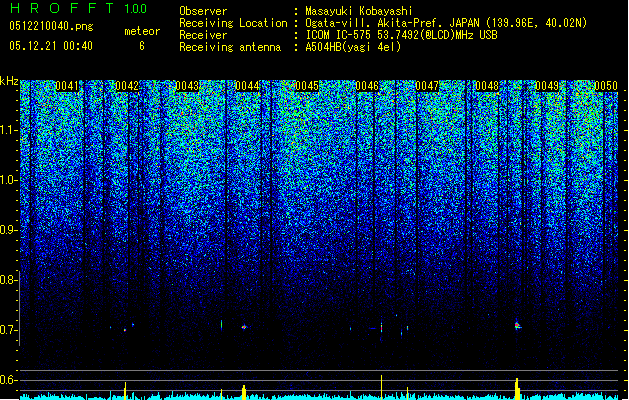Screen dimensions: 629x400
Task: Click the yellow power spike below 0044
Action: coord(244,392)
